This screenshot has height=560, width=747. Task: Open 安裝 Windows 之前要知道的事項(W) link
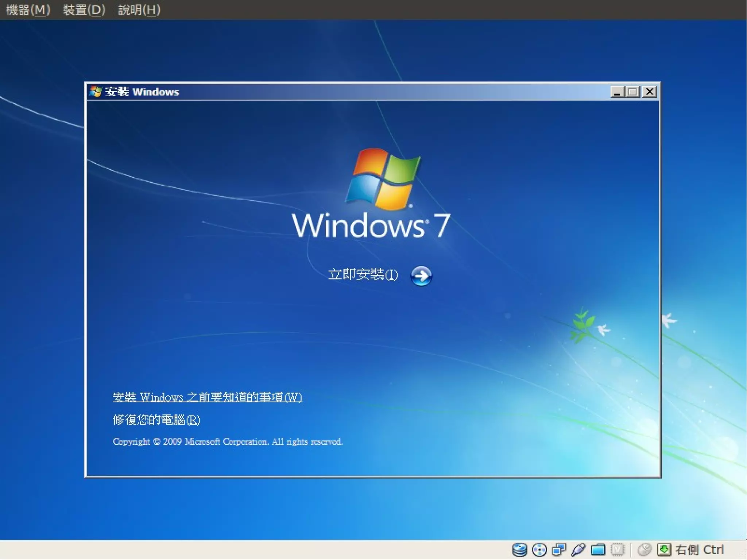pos(207,397)
